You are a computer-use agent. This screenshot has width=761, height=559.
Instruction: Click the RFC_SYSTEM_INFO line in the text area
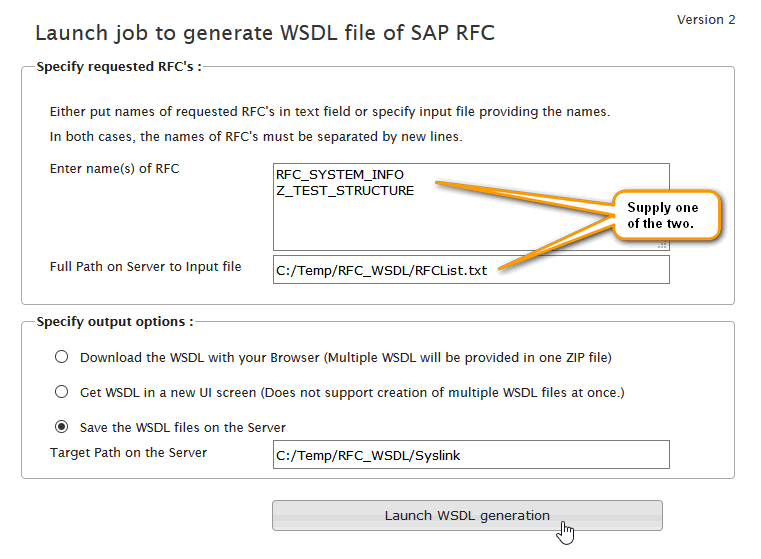(340, 175)
